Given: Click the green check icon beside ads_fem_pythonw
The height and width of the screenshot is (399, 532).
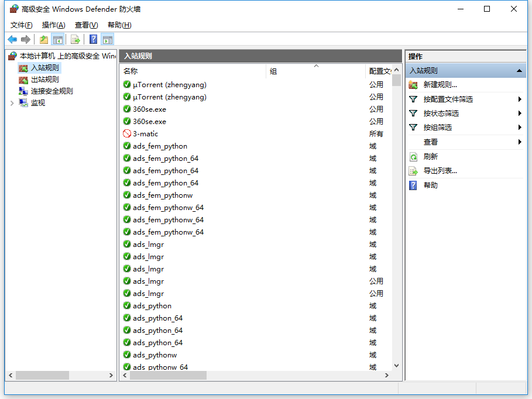Looking at the screenshot, I should point(127,195).
